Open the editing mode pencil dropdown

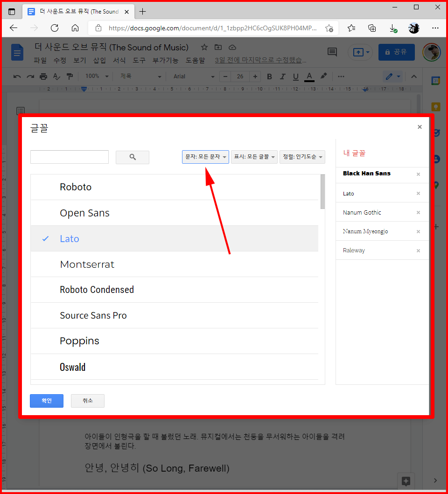[x=393, y=76]
